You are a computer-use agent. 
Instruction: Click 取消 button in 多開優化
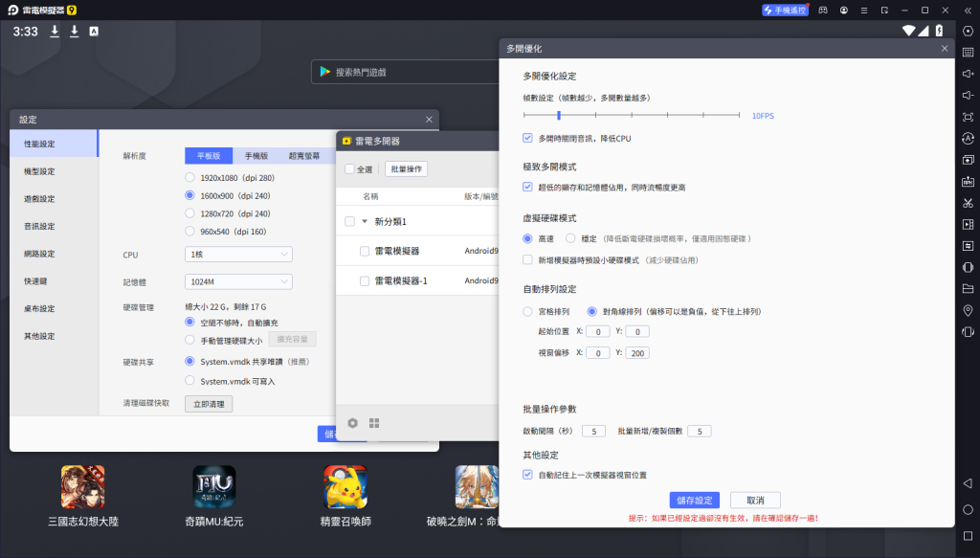755,500
